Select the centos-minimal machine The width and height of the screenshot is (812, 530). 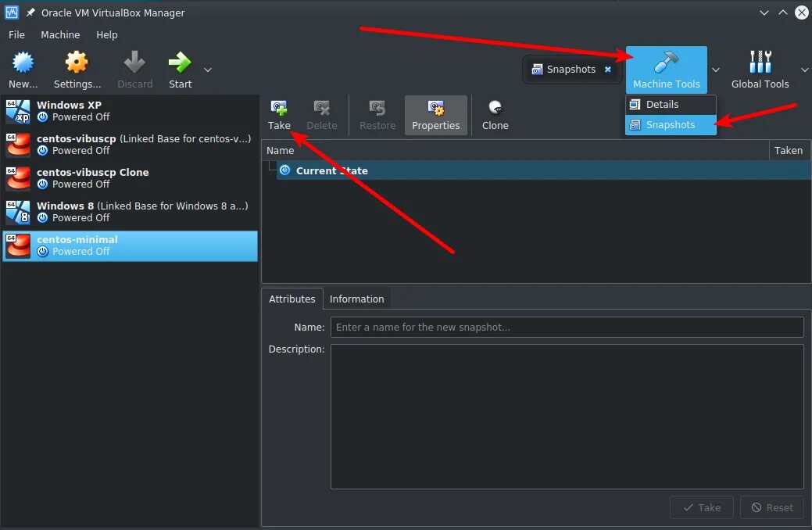(x=130, y=245)
